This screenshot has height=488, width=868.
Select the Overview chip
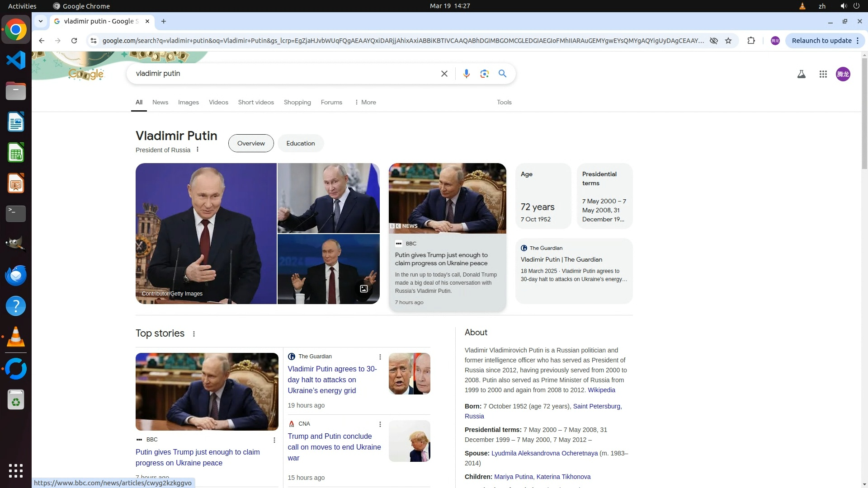[251, 143]
